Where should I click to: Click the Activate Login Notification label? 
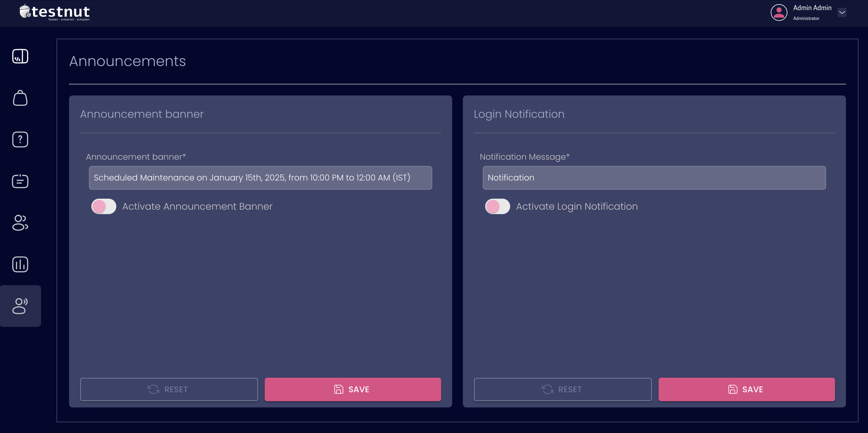(x=576, y=207)
